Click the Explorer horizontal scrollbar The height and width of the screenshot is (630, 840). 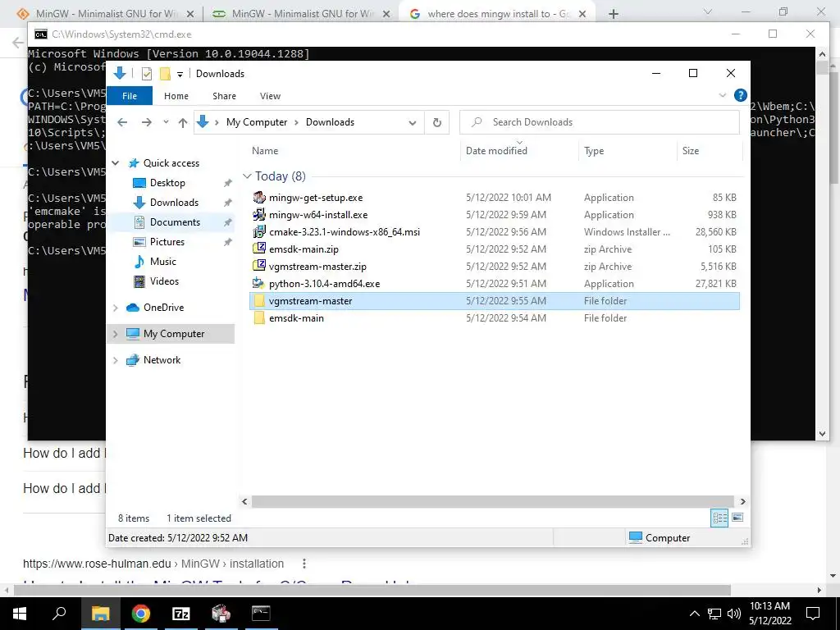click(x=493, y=501)
